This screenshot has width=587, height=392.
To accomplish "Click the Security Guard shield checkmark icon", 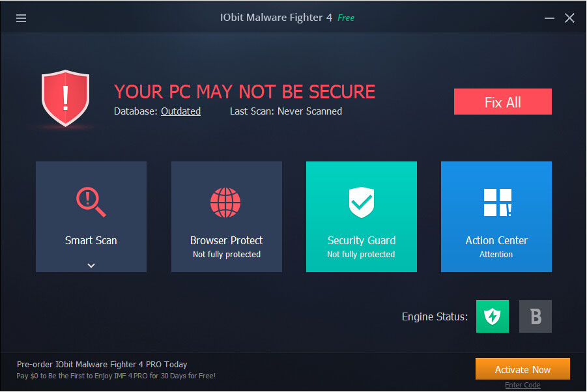I will point(362,203).
